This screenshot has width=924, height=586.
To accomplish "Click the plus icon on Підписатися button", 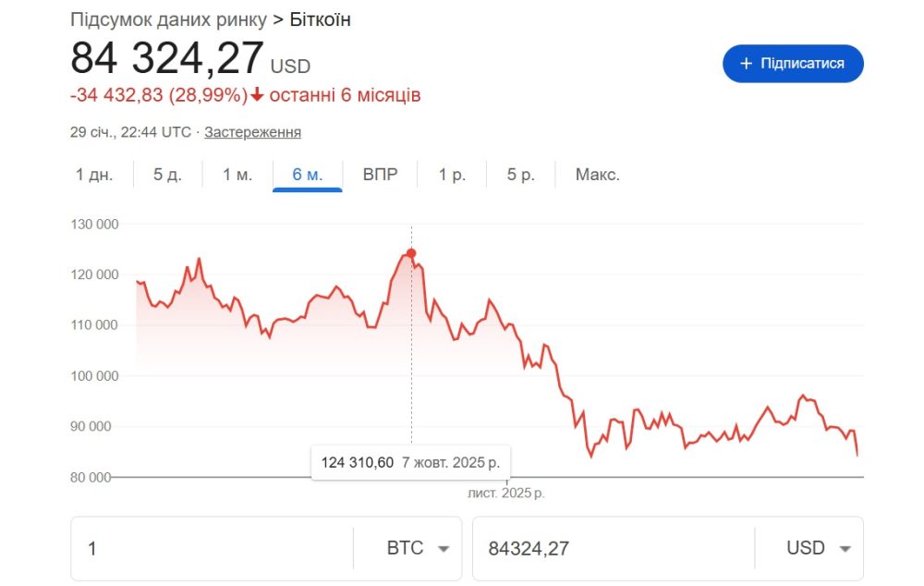I will pos(747,64).
